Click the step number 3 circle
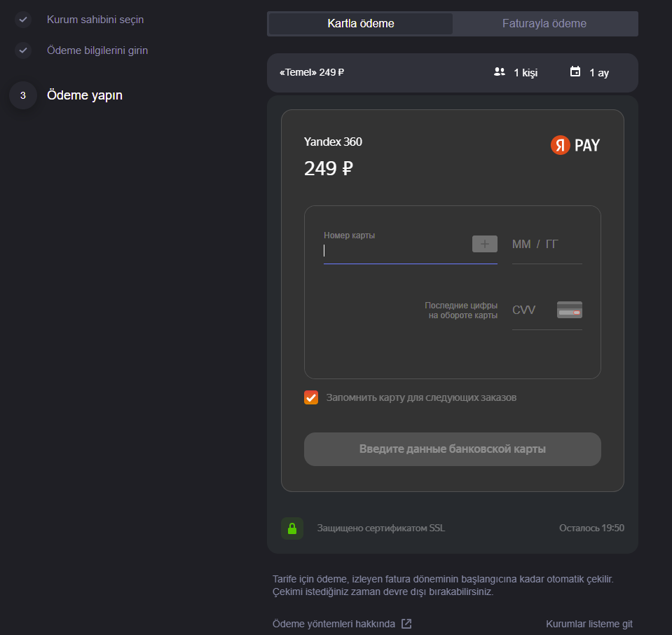This screenshot has width=672, height=635. (x=23, y=95)
